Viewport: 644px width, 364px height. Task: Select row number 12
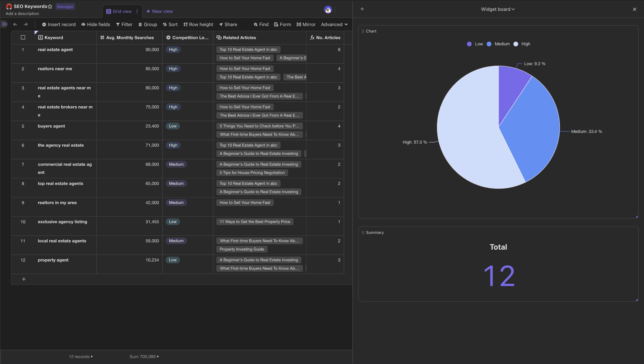click(x=23, y=260)
